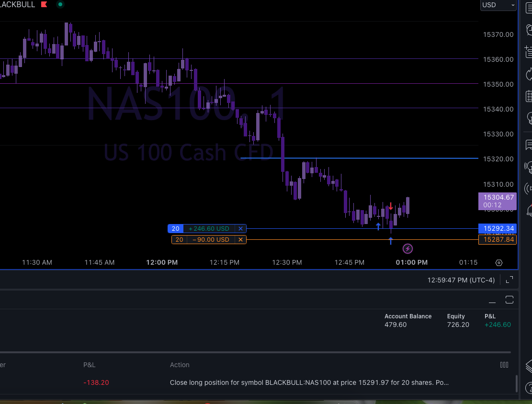Expand the chart area with the fullscreen arrow
Image resolution: width=532 pixels, height=404 pixels.
509,280
